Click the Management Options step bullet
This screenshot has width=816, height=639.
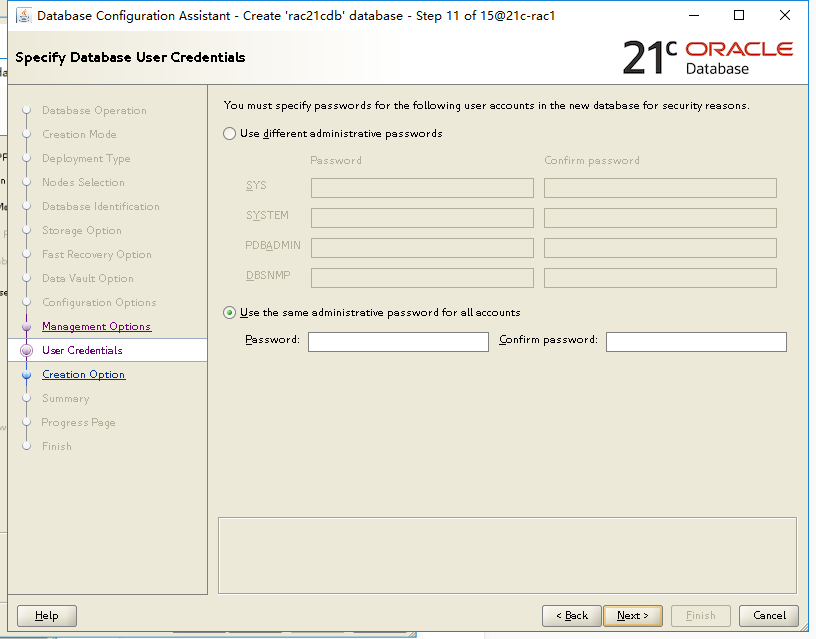[27, 326]
